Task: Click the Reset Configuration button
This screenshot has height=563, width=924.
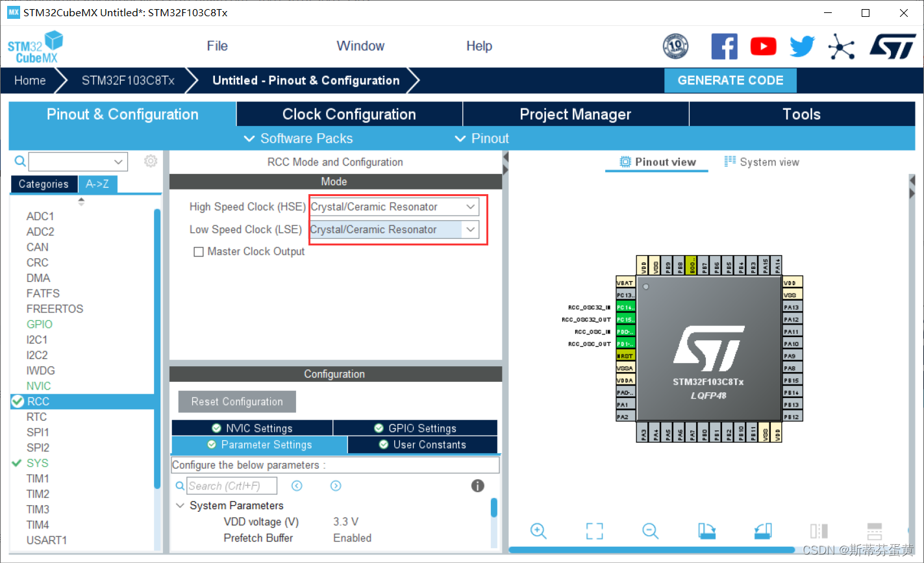Action: [x=237, y=402]
